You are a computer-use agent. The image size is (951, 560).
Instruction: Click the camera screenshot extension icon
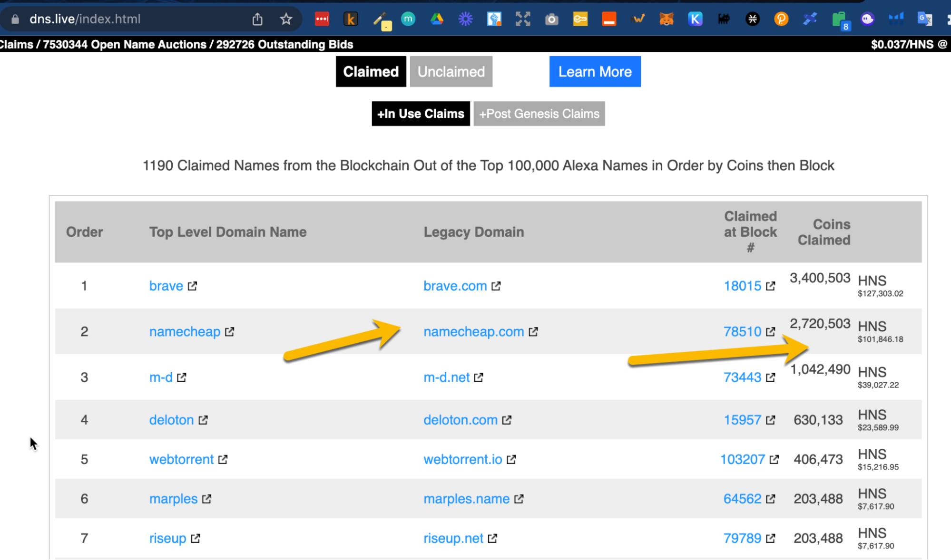pos(551,19)
